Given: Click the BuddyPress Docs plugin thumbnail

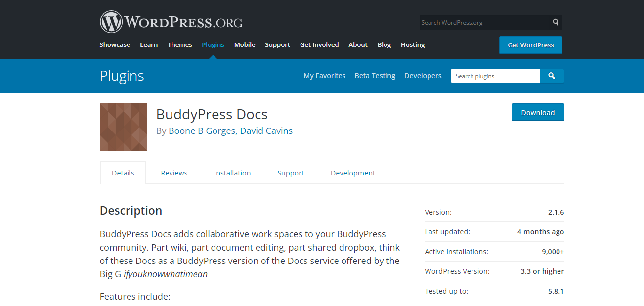Looking at the screenshot, I should tap(123, 127).
